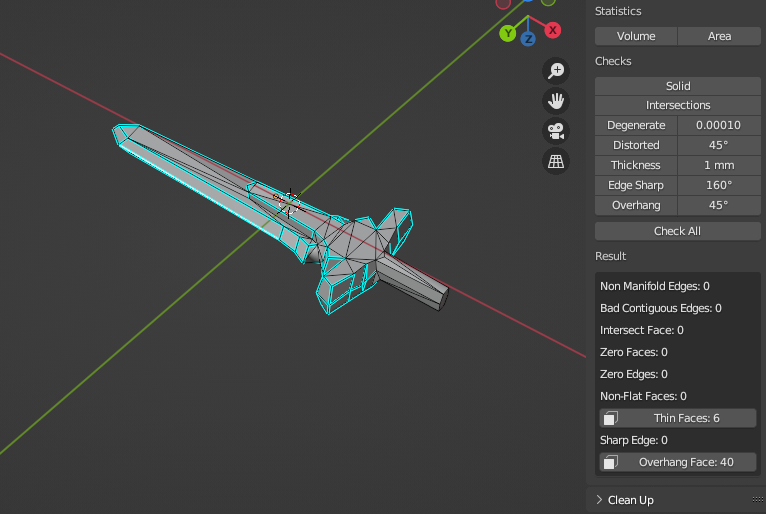
Task: Click the zoom viewport magnifier icon
Action: pyautogui.click(x=556, y=71)
